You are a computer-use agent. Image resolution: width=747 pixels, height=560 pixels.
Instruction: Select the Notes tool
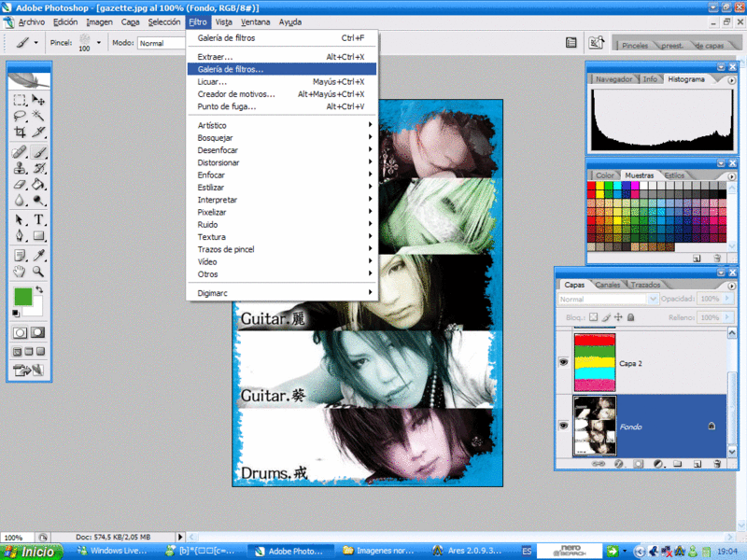pos(20,256)
